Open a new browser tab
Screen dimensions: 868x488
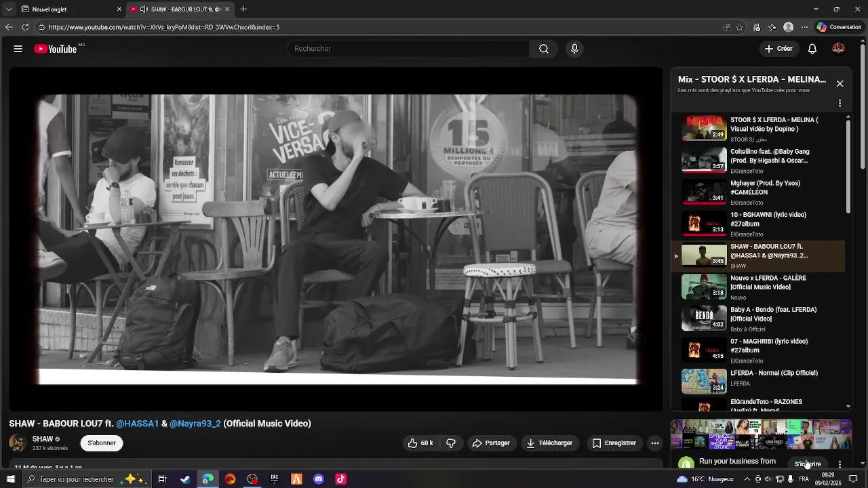coord(243,9)
